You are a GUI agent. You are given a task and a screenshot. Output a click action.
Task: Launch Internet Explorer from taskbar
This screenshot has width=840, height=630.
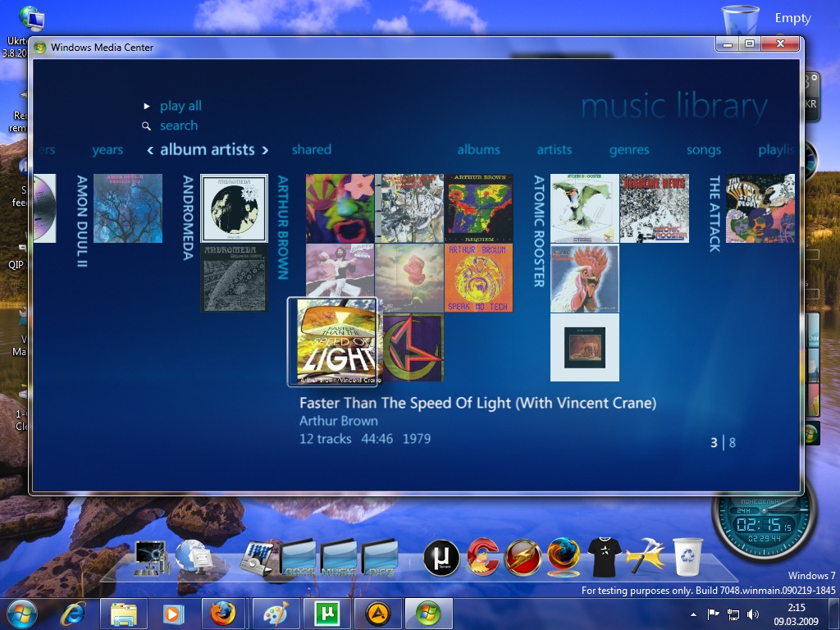(73, 614)
